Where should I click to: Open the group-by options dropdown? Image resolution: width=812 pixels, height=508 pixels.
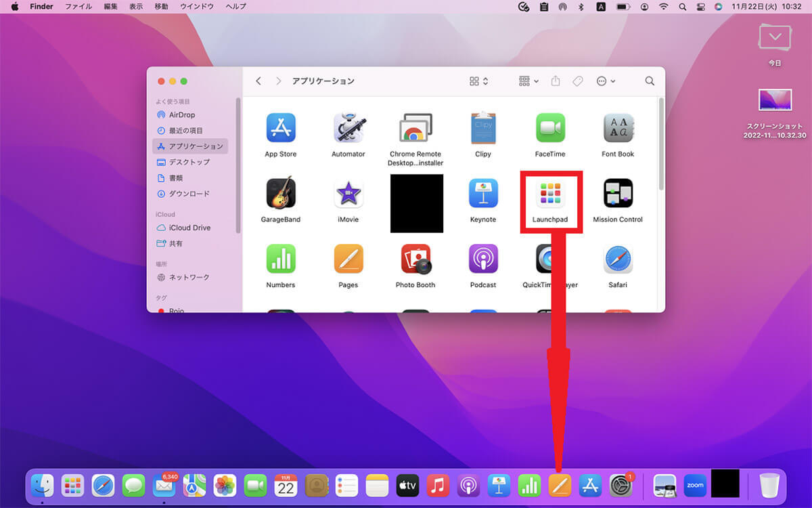pyautogui.click(x=528, y=81)
